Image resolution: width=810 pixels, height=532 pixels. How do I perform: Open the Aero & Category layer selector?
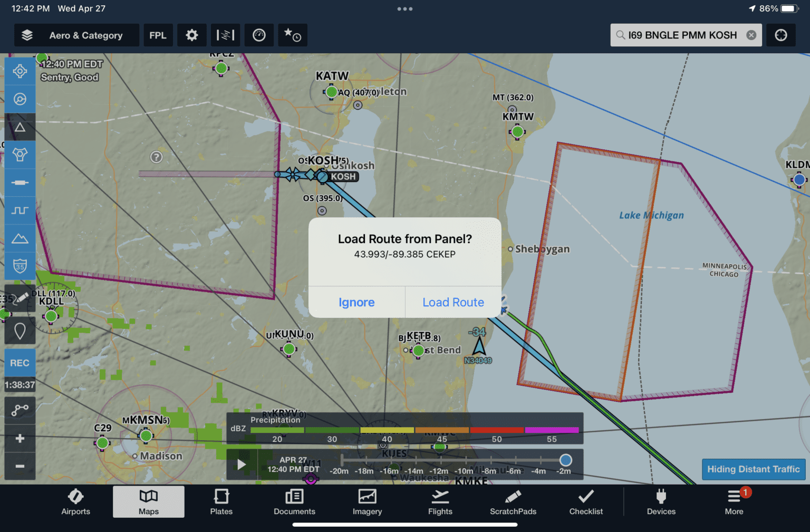pos(76,35)
